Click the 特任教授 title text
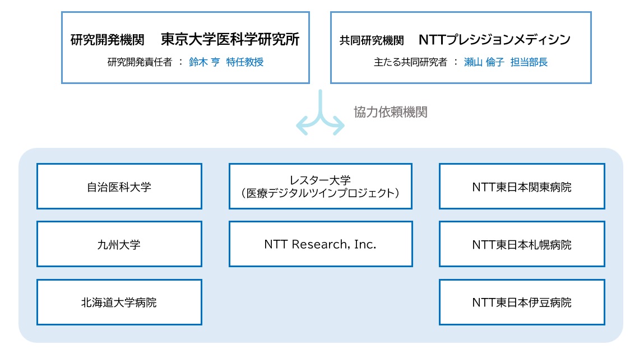The width and height of the screenshot is (644, 354). (245, 62)
